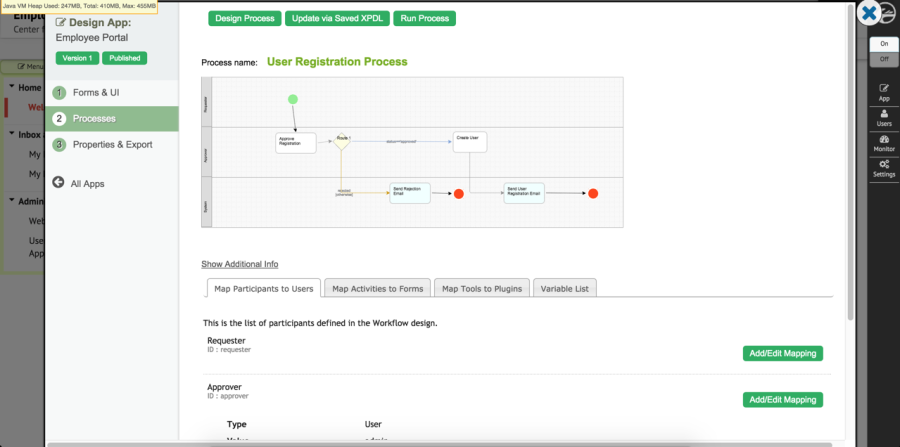Open the Users admin panel icon
The image size is (900, 447).
pos(884,113)
